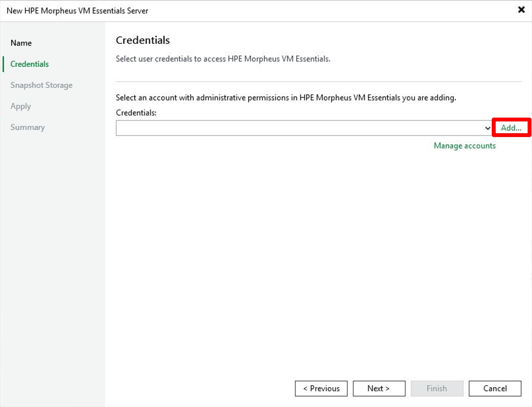Click the dialog title 'New HPE Morpheus VM Essentials Server'

pos(77,11)
